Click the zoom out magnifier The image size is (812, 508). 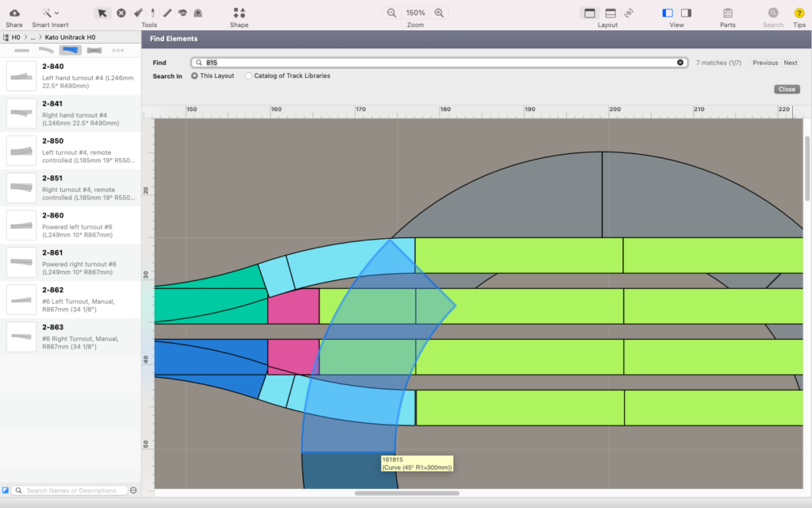(391, 13)
